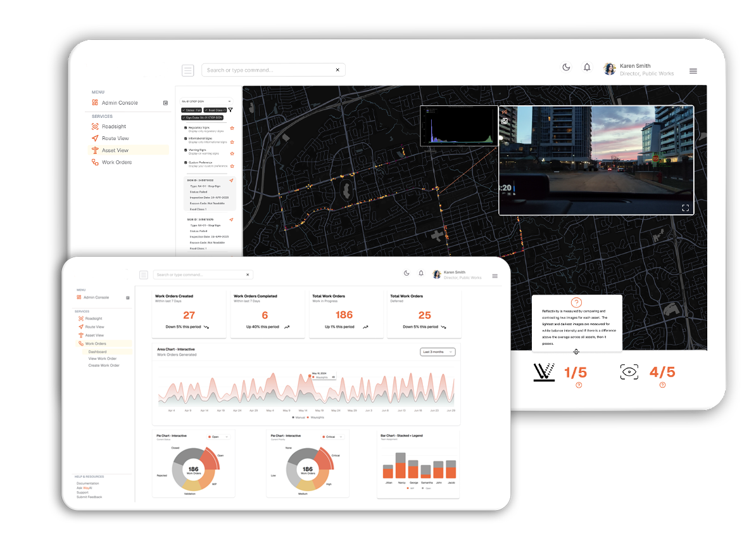Toggle sidebar panel button in back window
This screenshot has width=756, height=538.
coord(188,70)
